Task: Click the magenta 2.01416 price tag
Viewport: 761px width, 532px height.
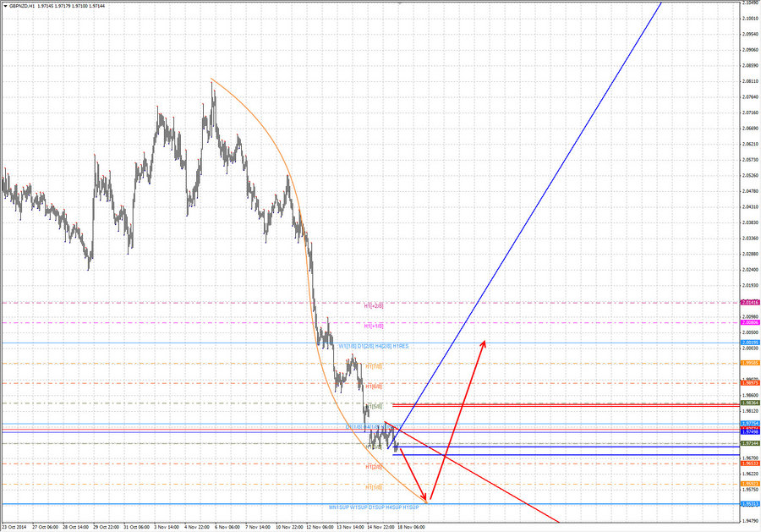Action: [x=750, y=303]
